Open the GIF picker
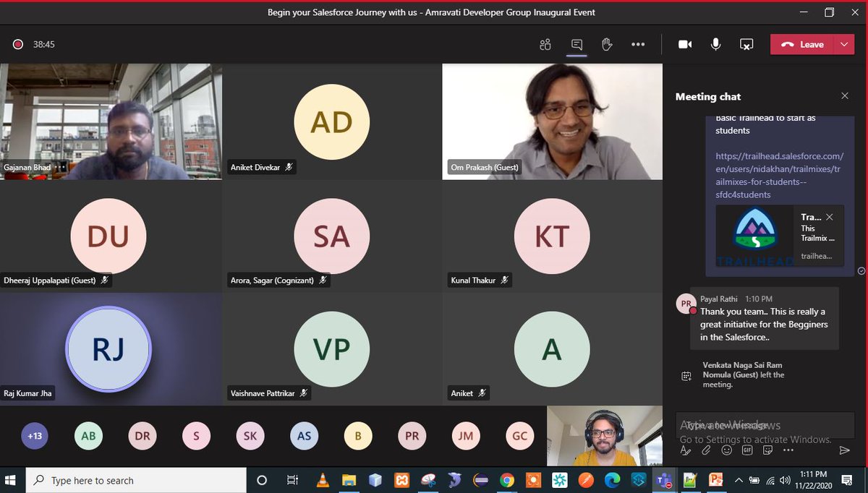 (748, 450)
